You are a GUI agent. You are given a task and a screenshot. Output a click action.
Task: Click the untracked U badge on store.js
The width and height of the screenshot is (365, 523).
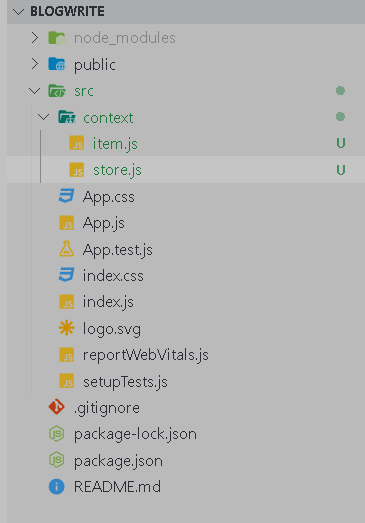tap(341, 170)
